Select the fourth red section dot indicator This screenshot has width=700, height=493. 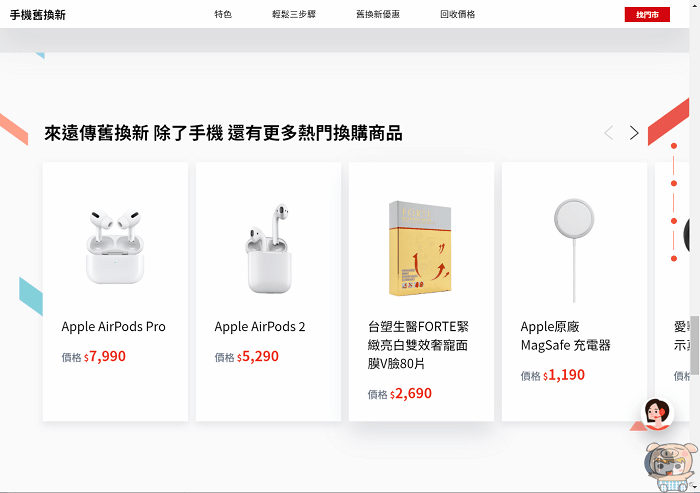click(x=674, y=259)
